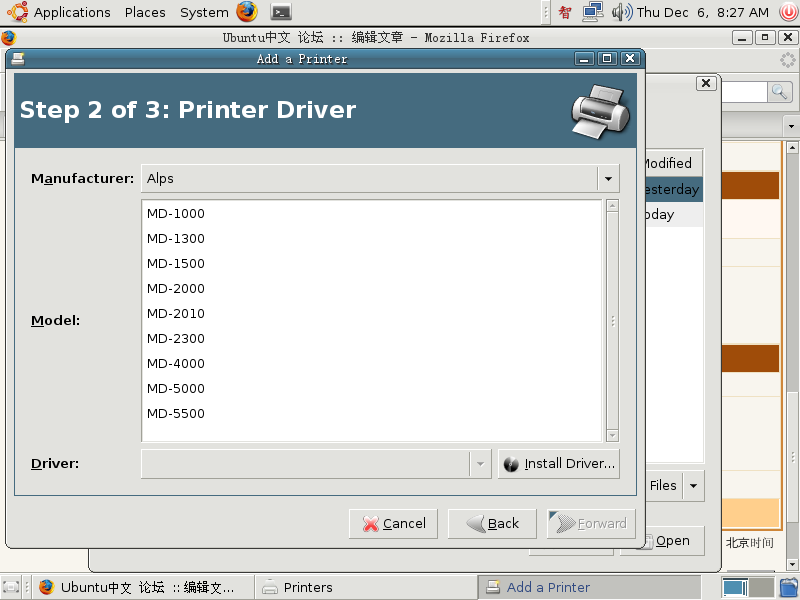Click the Forward button
This screenshot has height=600, width=800.
click(591, 523)
